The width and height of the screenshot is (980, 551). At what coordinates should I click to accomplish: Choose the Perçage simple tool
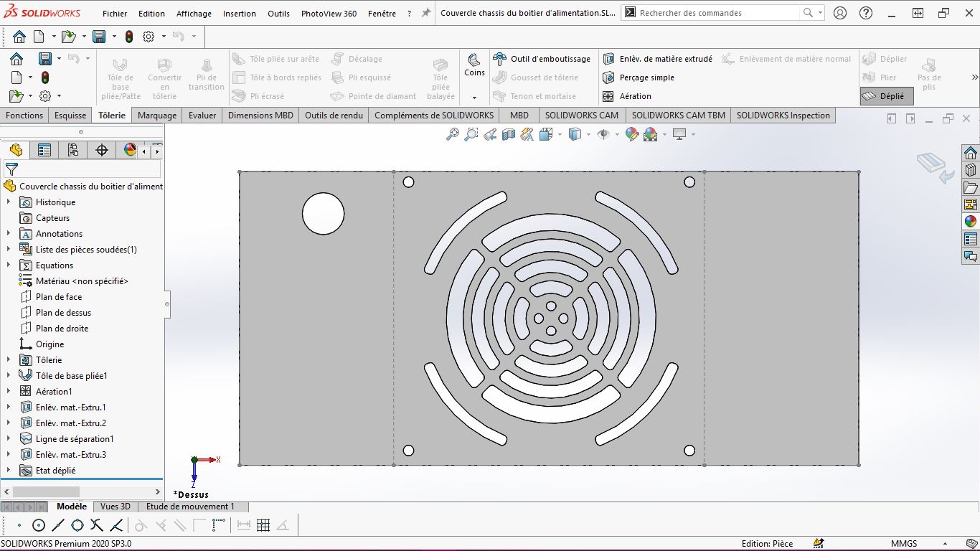click(639, 77)
